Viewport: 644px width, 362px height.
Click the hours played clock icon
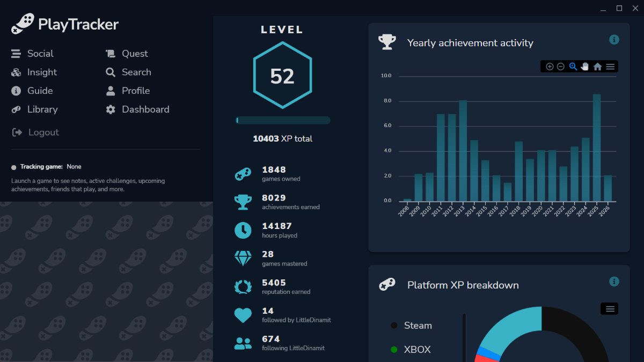coord(243,231)
